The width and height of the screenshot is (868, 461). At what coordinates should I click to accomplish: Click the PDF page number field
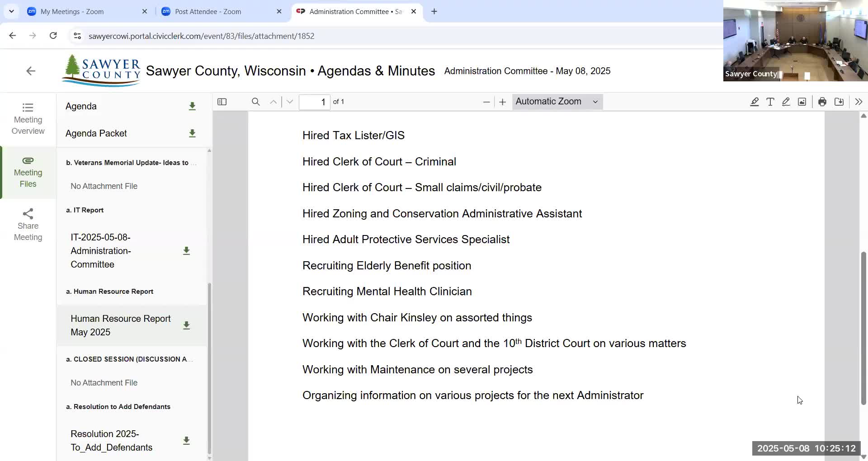315,102
